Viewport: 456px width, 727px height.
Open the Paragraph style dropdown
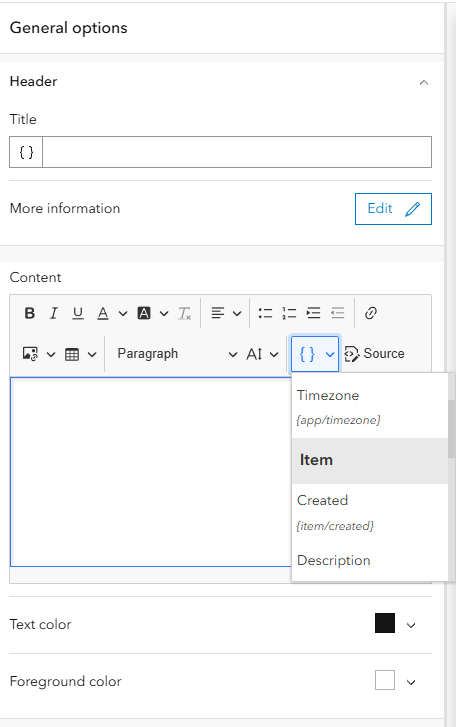pos(177,354)
